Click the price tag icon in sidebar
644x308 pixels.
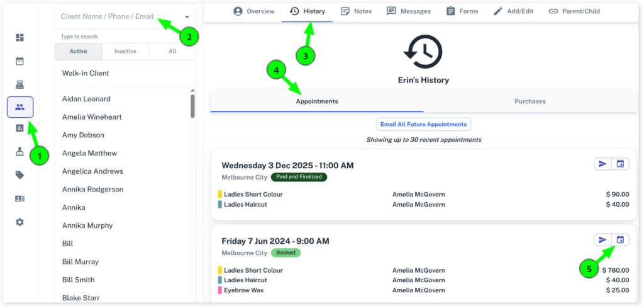point(19,175)
